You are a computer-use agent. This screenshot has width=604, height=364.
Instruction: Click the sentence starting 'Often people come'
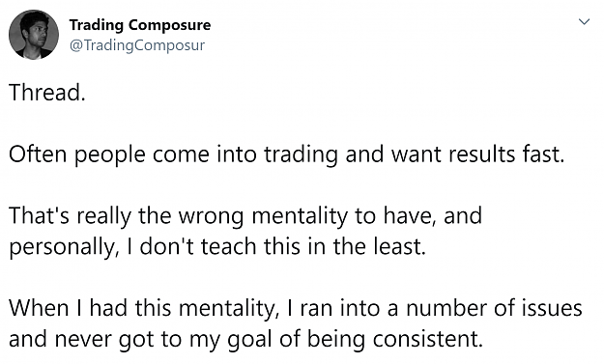click(287, 154)
